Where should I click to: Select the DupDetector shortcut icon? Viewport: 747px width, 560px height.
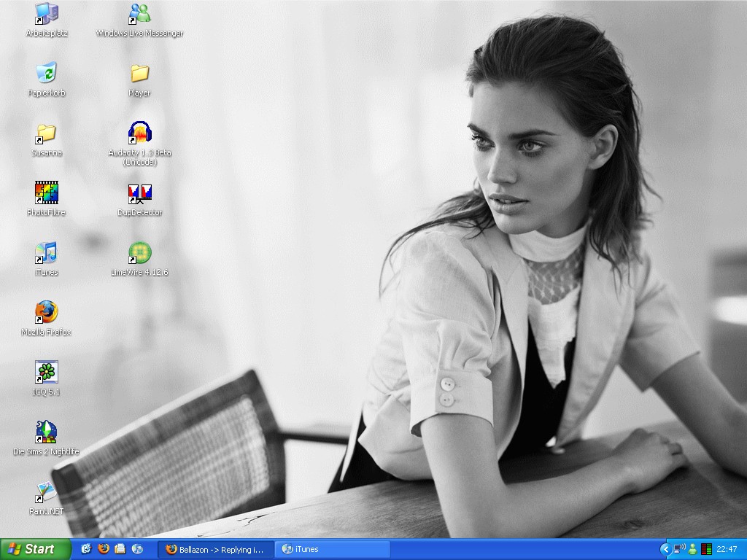[139, 193]
